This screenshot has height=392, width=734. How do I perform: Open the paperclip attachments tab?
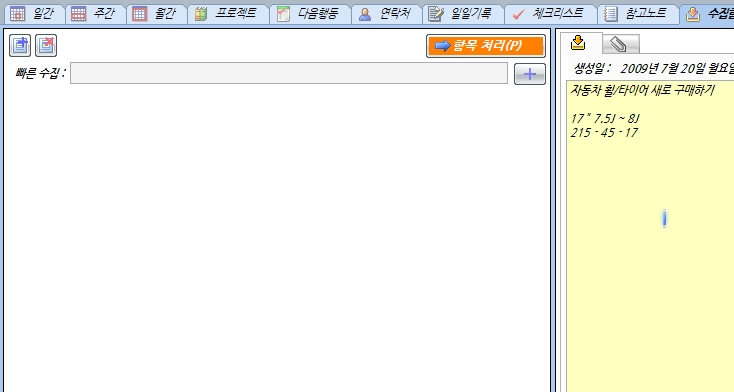pos(620,44)
